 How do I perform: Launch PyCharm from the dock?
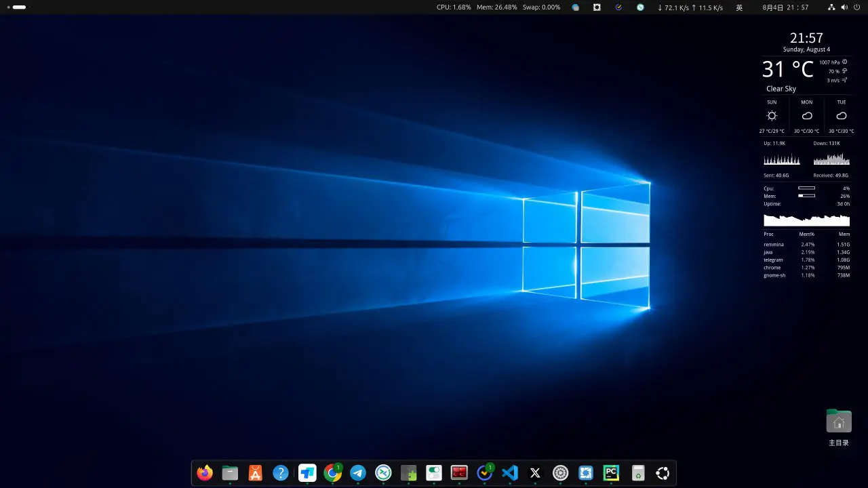(612, 473)
